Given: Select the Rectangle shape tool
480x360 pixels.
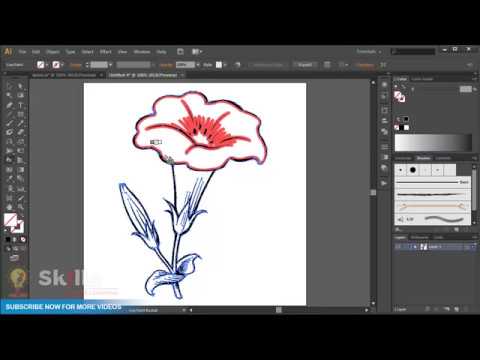Looking at the screenshot, I should point(20,114).
